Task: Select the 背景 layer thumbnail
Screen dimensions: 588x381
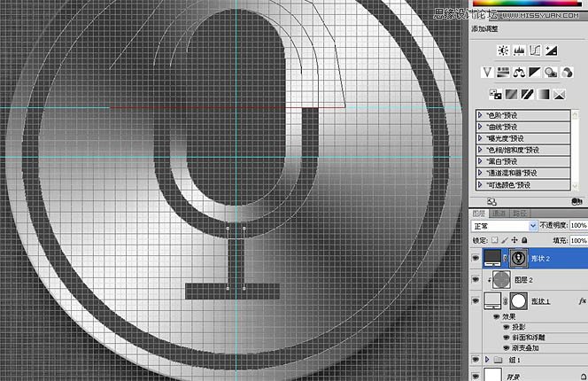Action: pyautogui.click(x=492, y=375)
